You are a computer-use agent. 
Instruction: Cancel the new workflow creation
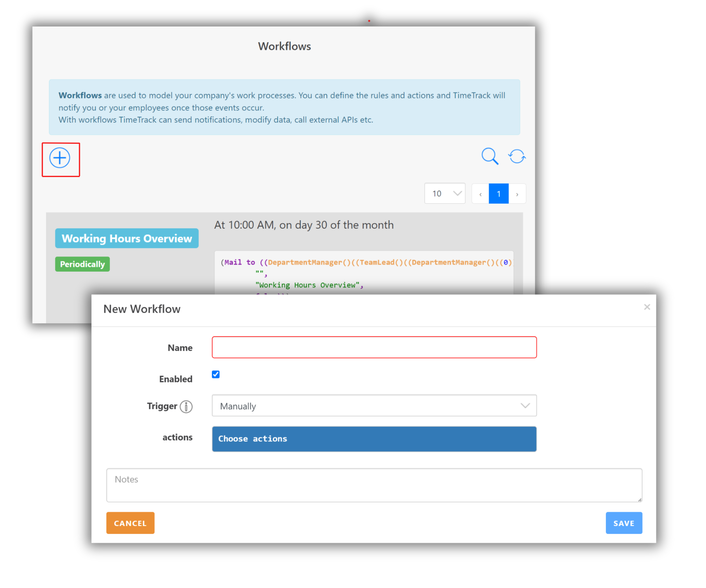point(130,523)
